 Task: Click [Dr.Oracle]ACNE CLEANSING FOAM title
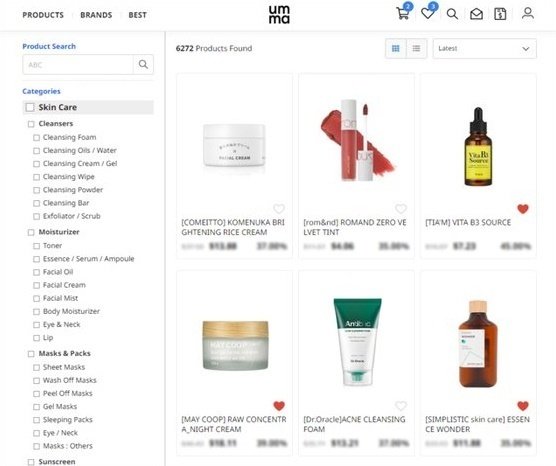click(x=354, y=424)
